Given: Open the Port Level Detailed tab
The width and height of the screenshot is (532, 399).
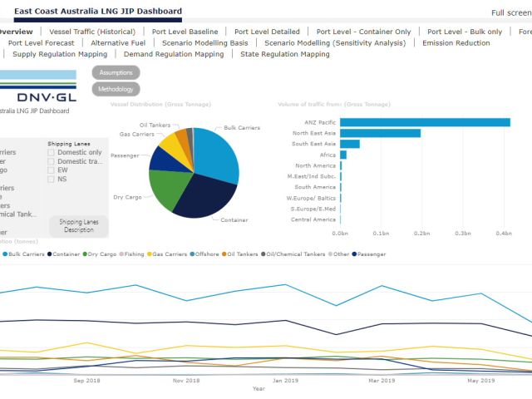Looking at the screenshot, I should click(267, 32).
